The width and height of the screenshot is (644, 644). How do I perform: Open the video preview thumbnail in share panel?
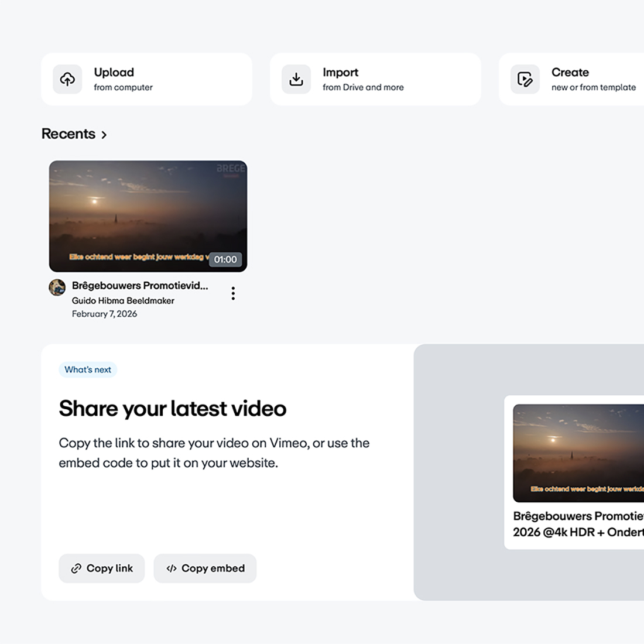pyautogui.click(x=578, y=453)
